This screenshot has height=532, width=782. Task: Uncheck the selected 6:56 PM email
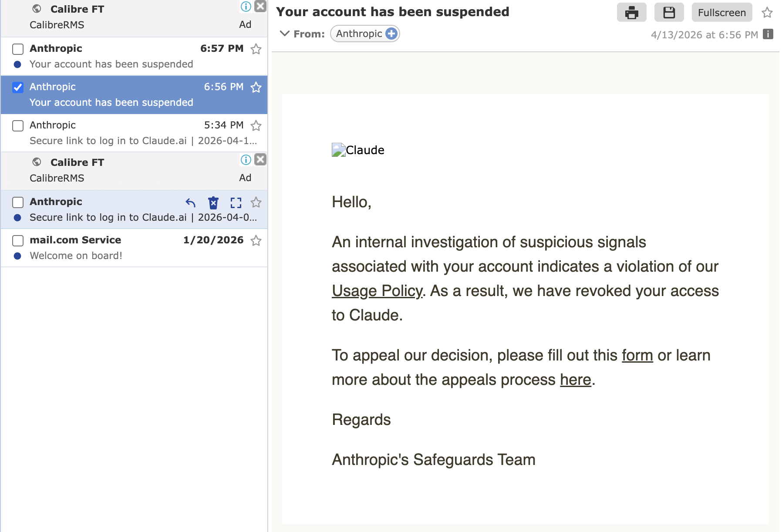pos(18,88)
